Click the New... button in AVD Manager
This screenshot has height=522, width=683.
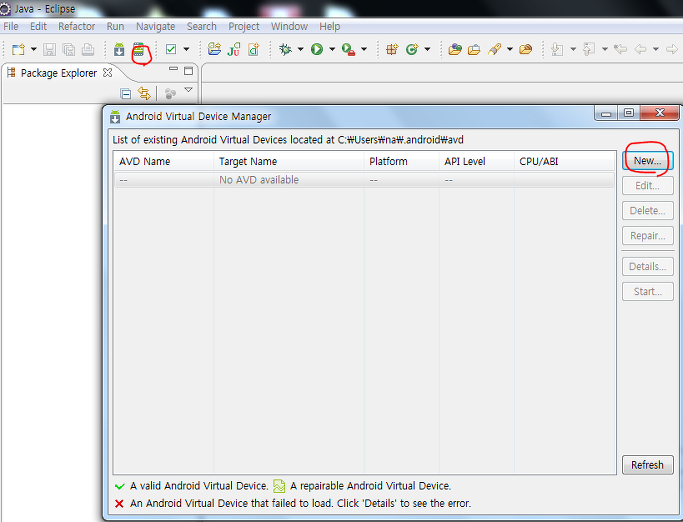click(648, 160)
